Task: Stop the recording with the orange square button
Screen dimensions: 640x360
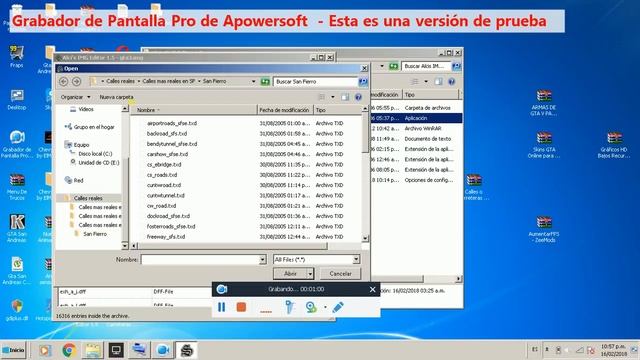Action: click(x=241, y=307)
